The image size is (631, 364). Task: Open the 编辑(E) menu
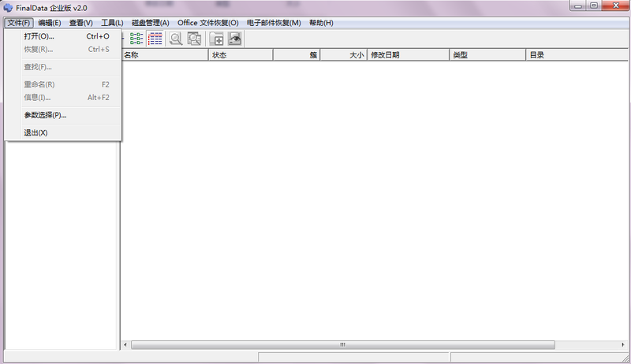click(x=50, y=23)
